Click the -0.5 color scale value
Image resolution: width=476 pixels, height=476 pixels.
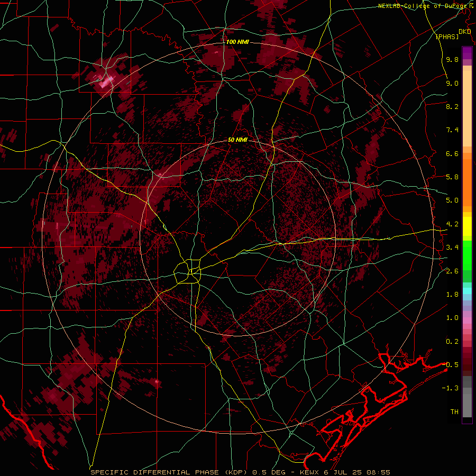pyautogui.click(x=451, y=364)
